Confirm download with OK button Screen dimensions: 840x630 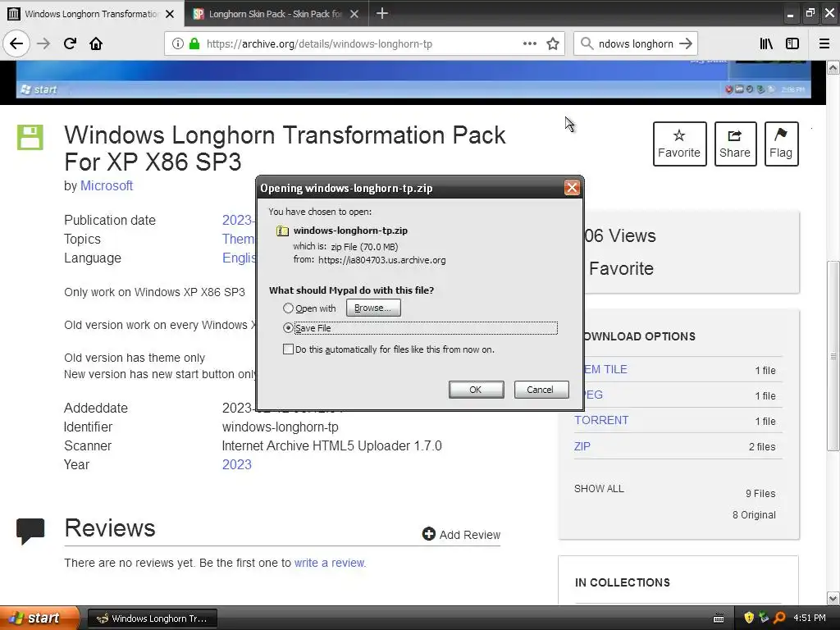pos(476,390)
